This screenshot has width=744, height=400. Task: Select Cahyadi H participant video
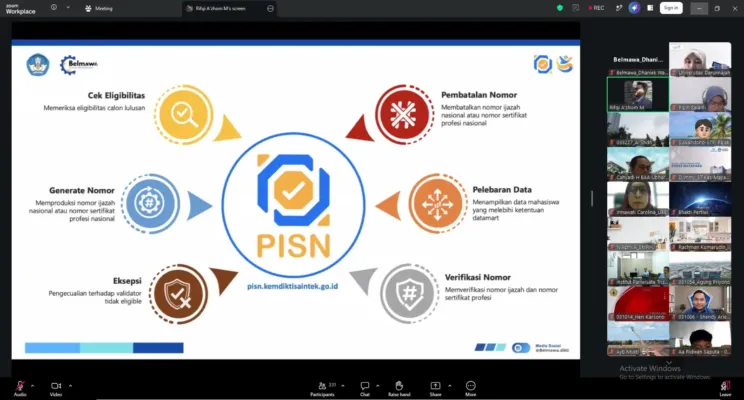(638, 164)
